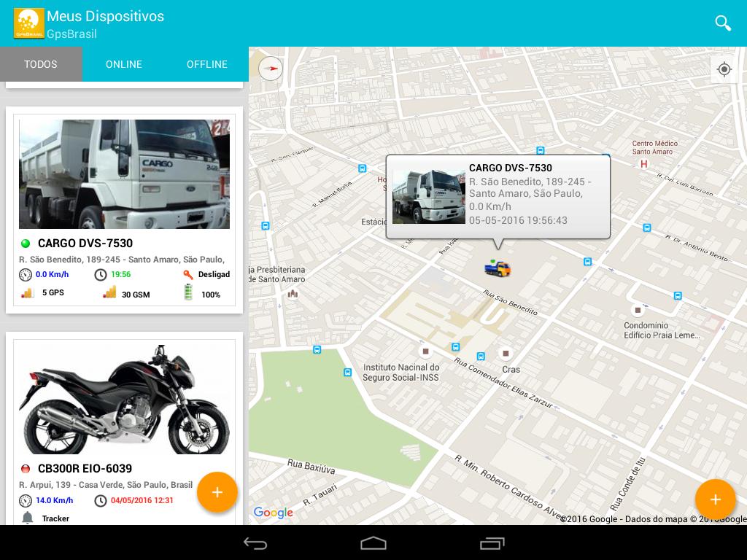Tap bus stop icon near R. Manuel Borba
The height and width of the screenshot is (560, 747).
362,168
